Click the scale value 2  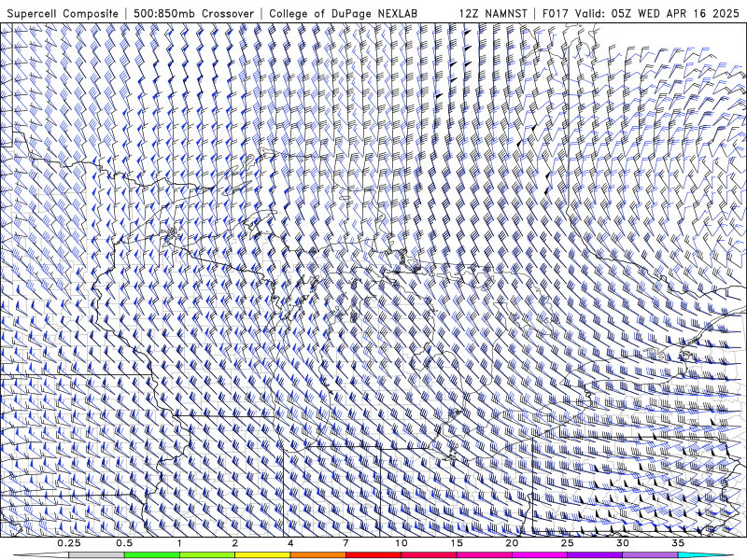pyautogui.click(x=235, y=543)
